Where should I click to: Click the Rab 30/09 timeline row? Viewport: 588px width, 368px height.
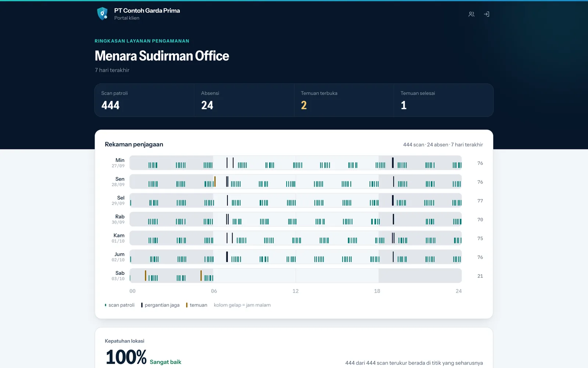point(295,219)
